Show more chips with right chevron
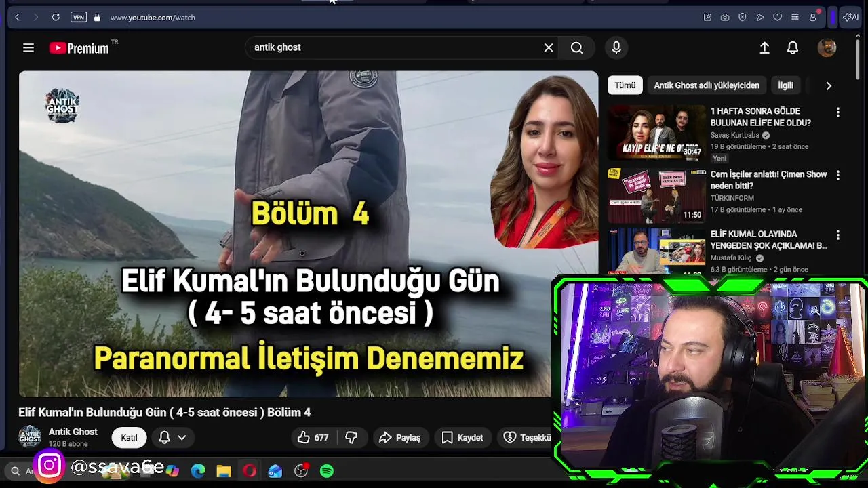The height and width of the screenshot is (488, 868). click(x=828, y=85)
